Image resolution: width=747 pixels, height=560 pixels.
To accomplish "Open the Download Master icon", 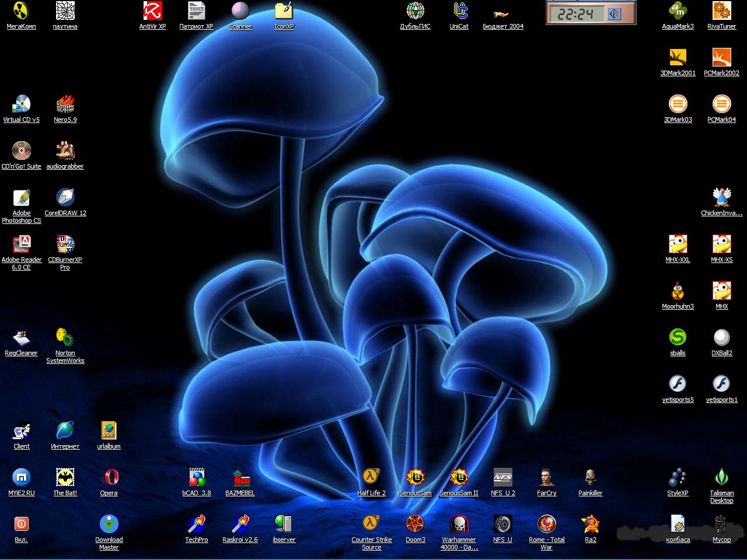I will click(x=109, y=524).
